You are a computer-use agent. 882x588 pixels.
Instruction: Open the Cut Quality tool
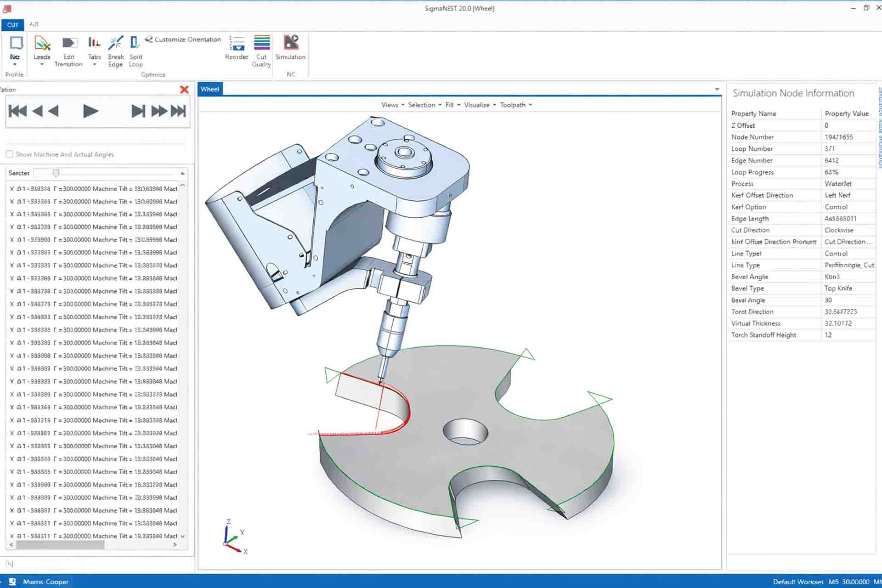pyautogui.click(x=261, y=51)
